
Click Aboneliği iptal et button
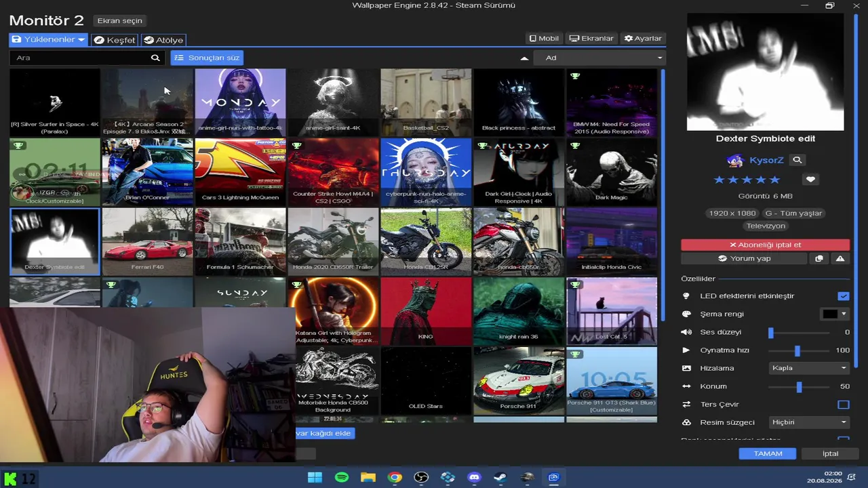click(765, 245)
